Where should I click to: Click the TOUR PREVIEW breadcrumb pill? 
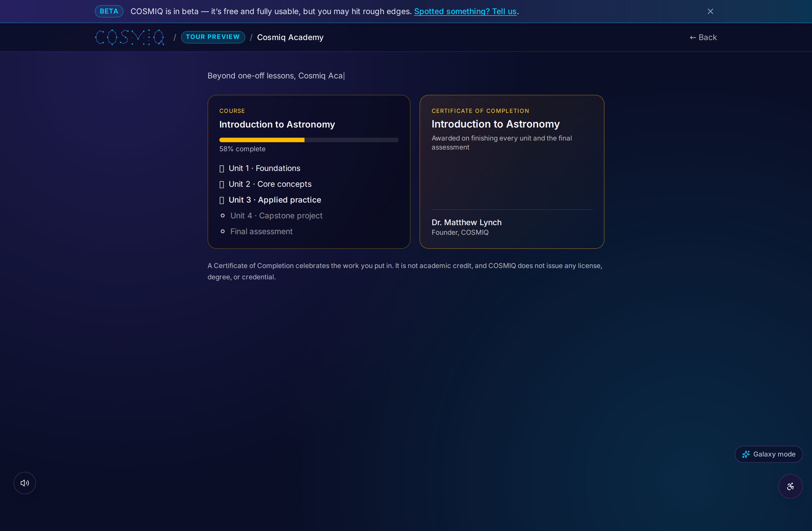click(x=213, y=37)
